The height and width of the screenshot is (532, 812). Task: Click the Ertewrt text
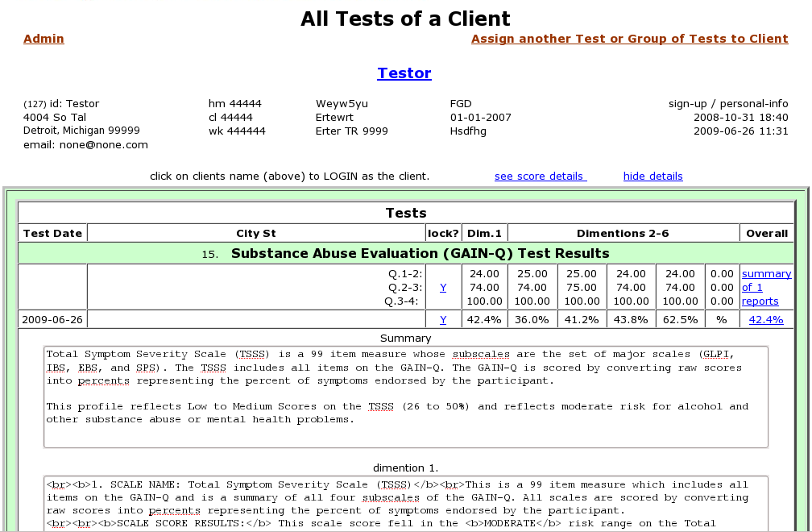click(x=334, y=118)
